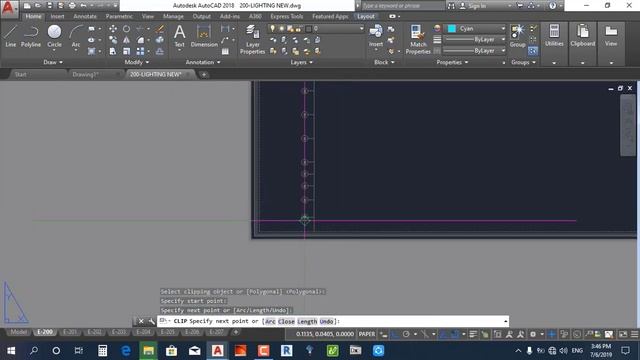Add a new file tab with plus button
The height and width of the screenshot is (360, 640).
point(204,74)
